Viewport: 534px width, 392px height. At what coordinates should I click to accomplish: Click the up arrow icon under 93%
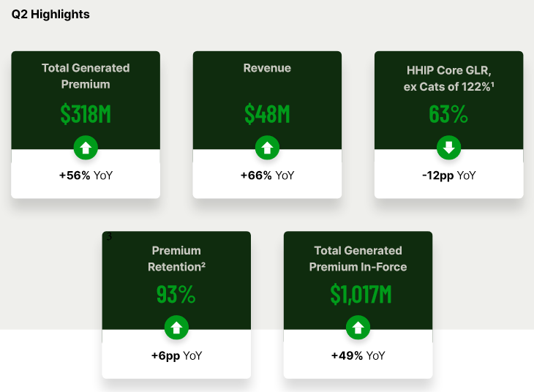point(176,328)
